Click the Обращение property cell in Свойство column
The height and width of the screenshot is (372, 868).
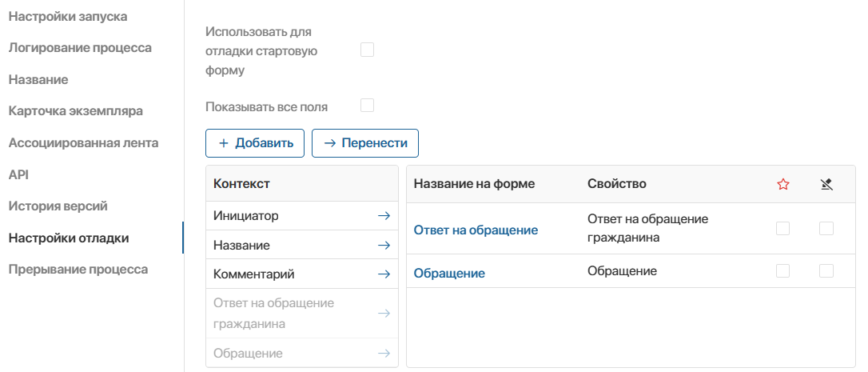622,271
